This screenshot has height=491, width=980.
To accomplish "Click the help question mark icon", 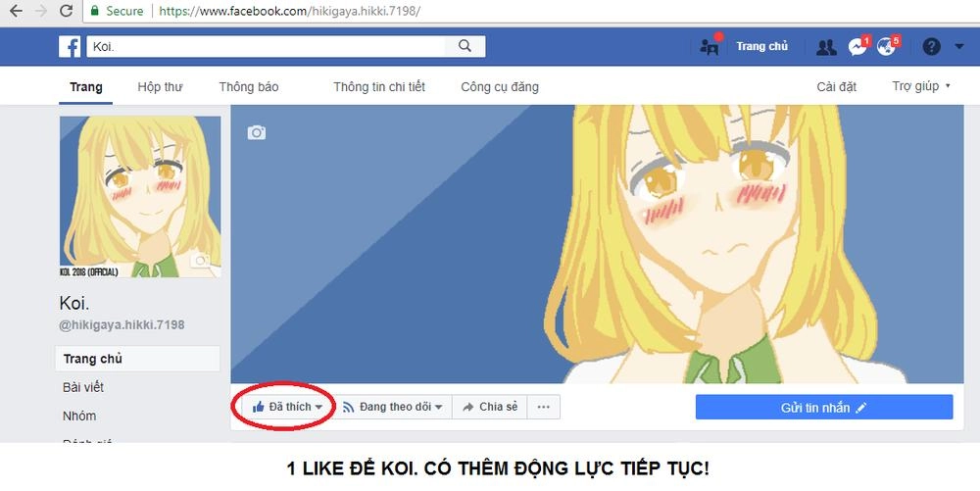I will pos(931,47).
